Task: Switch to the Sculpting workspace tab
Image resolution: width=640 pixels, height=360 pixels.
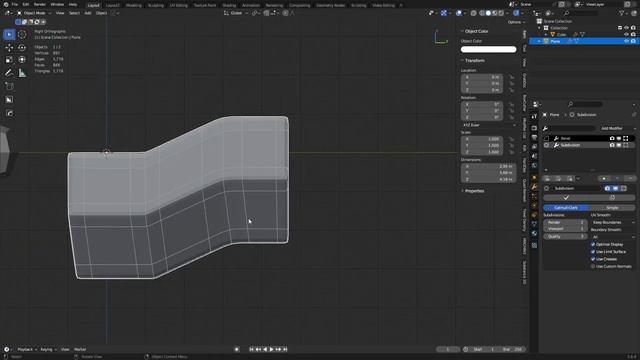Action: pos(156,5)
